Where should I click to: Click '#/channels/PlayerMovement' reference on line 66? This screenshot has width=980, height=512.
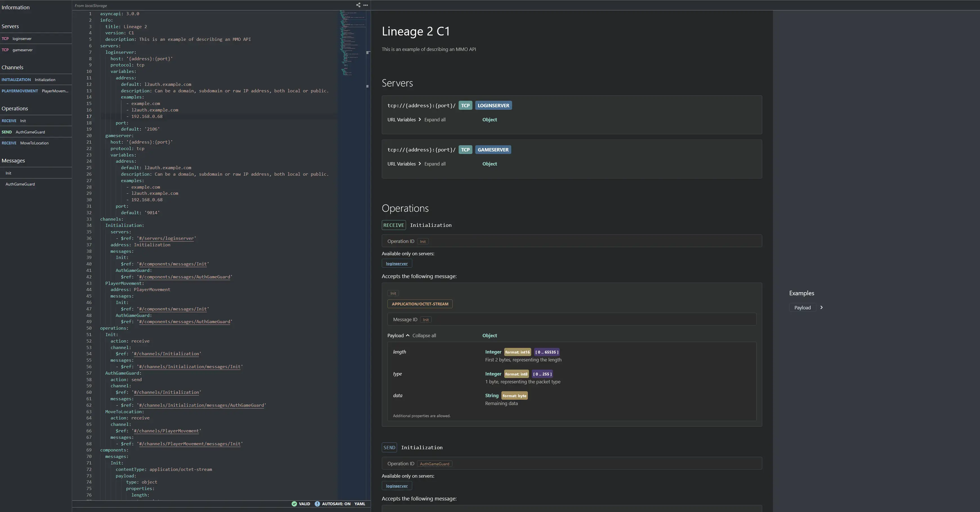(166, 431)
